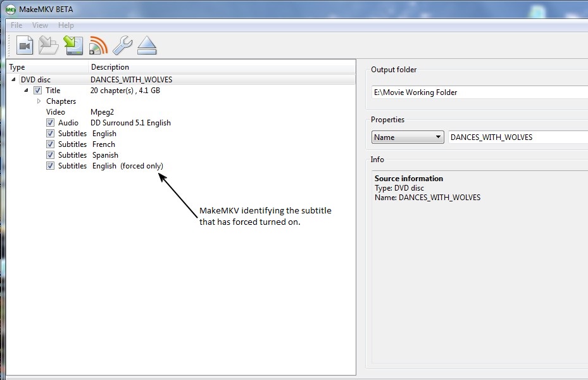The width and height of the screenshot is (588, 380).
Task: Toggle the English forced only subtitles checkbox
Action: (50, 166)
